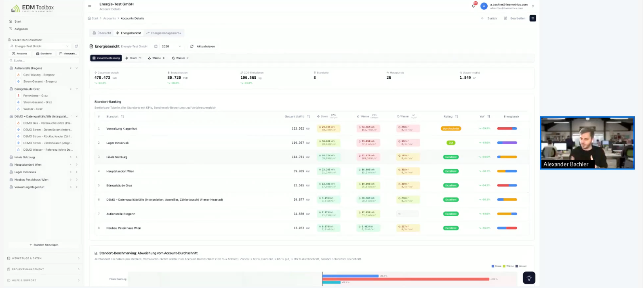Viewport: 644px width, 288px height.
Task: Click the Bearbeiten button
Action: click(x=515, y=18)
